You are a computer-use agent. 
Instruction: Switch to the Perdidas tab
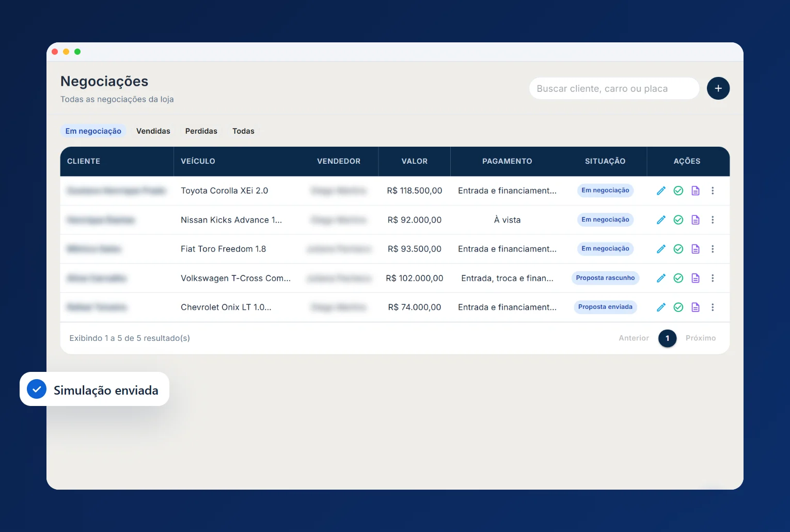coord(201,131)
